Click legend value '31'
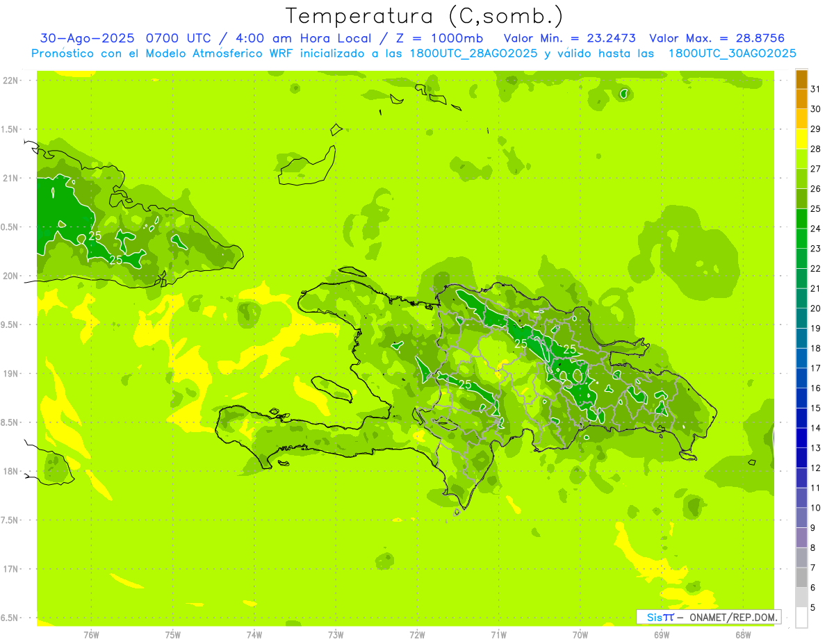The height and width of the screenshot is (644, 834). click(815, 89)
